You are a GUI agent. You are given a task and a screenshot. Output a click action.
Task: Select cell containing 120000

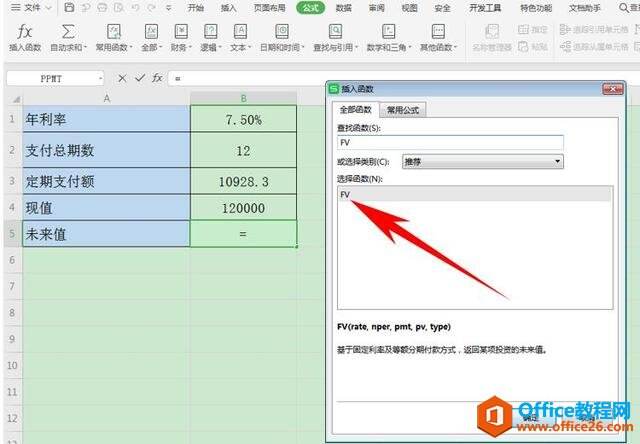[x=243, y=207]
